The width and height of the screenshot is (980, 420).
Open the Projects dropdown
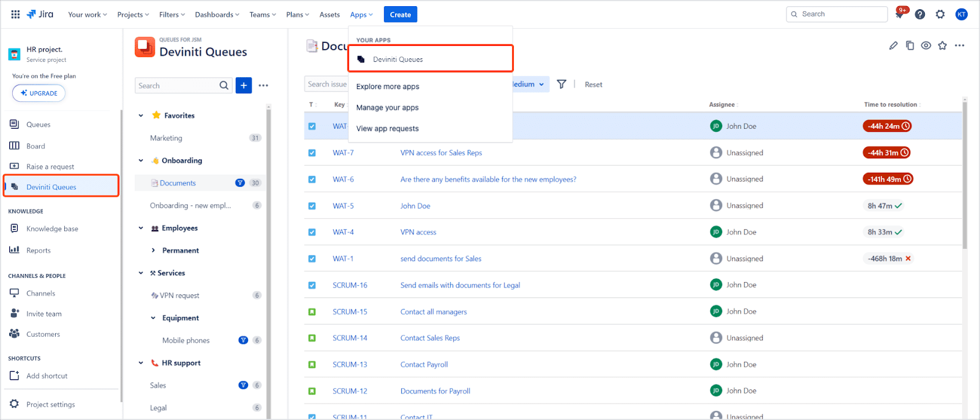pyautogui.click(x=133, y=15)
